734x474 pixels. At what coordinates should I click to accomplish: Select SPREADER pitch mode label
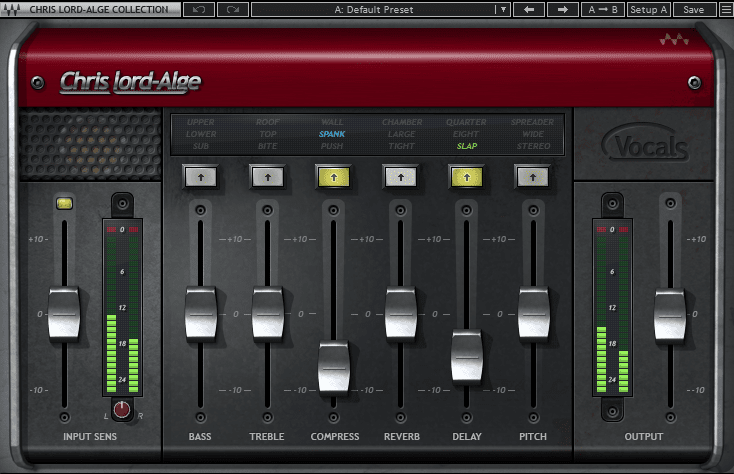(x=533, y=122)
